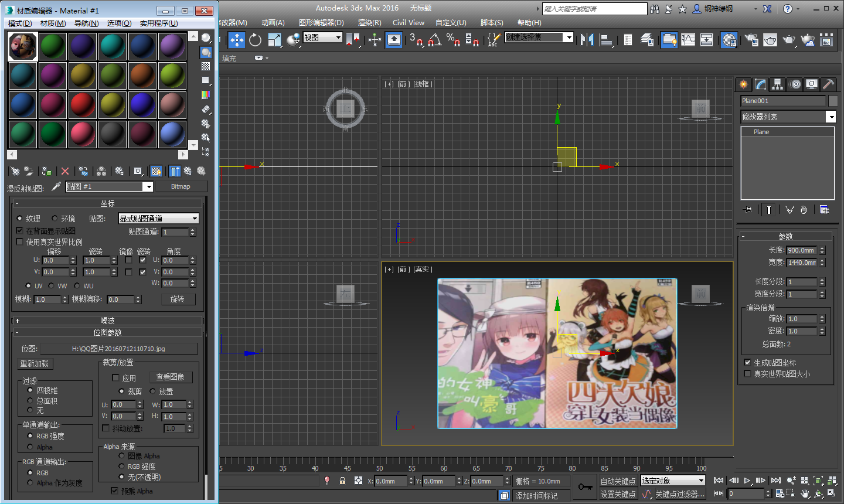Enable 使用真实世界比例 checkbox
The height and width of the screenshot is (504, 844).
point(19,241)
